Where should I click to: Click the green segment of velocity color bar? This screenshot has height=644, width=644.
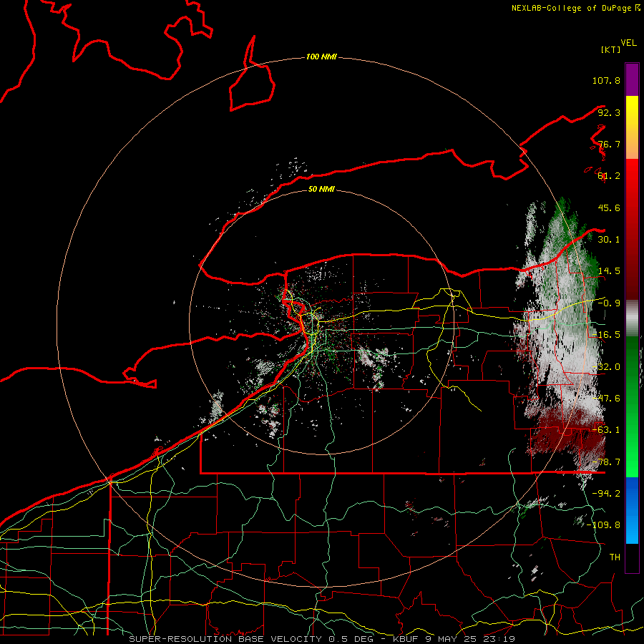[632, 406]
